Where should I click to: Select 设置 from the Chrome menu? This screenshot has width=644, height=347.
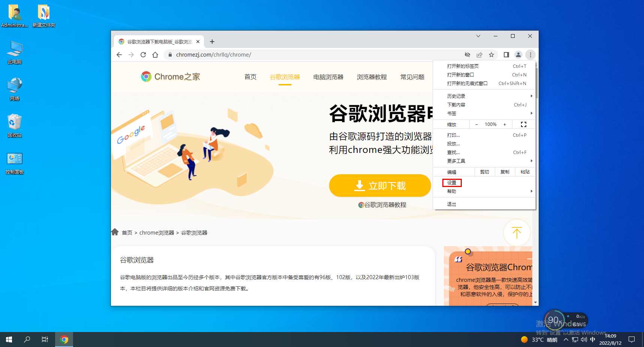pos(451,182)
